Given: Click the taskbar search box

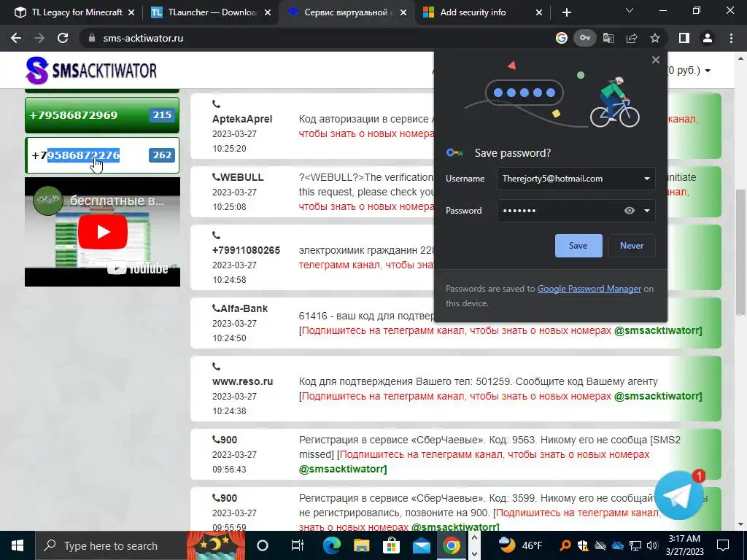Looking at the screenshot, I should click(x=111, y=545).
